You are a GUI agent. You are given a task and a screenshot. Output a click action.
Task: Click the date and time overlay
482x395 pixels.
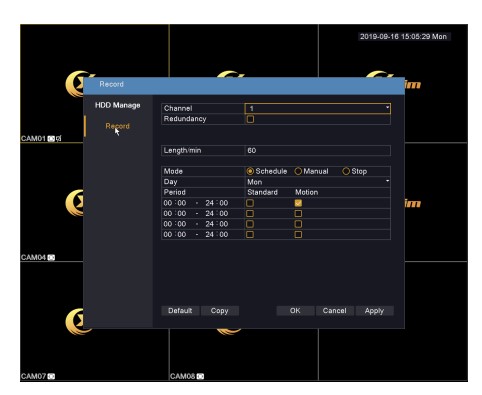coord(404,37)
